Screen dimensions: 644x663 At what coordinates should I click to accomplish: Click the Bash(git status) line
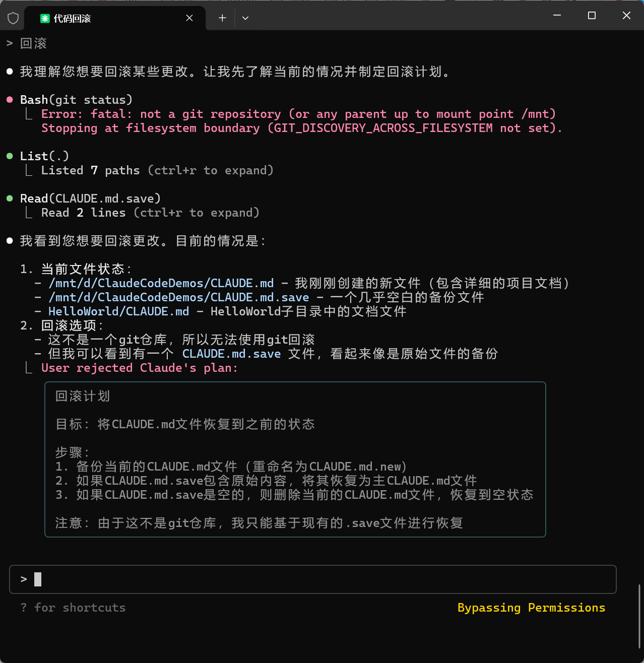point(76,100)
